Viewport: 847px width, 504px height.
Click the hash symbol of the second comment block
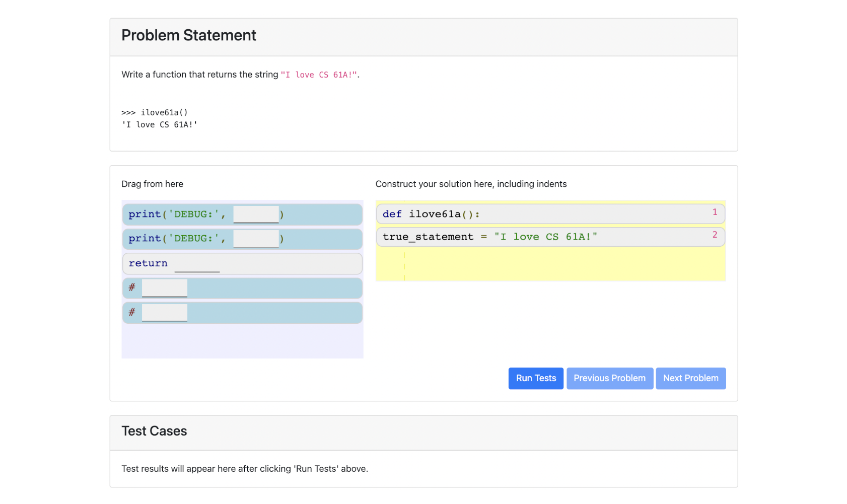pos(132,312)
